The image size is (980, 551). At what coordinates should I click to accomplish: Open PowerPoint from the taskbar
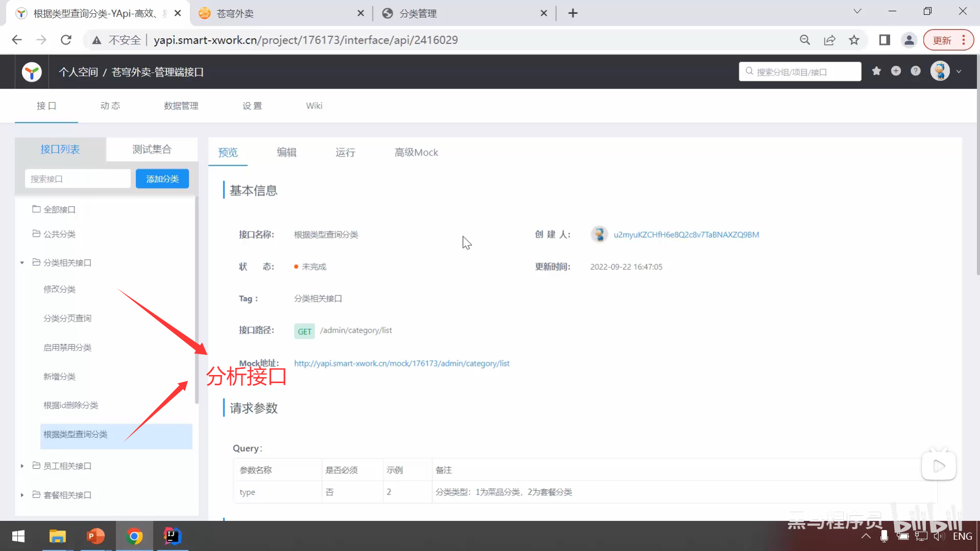pyautogui.click(x=95, y=536)
